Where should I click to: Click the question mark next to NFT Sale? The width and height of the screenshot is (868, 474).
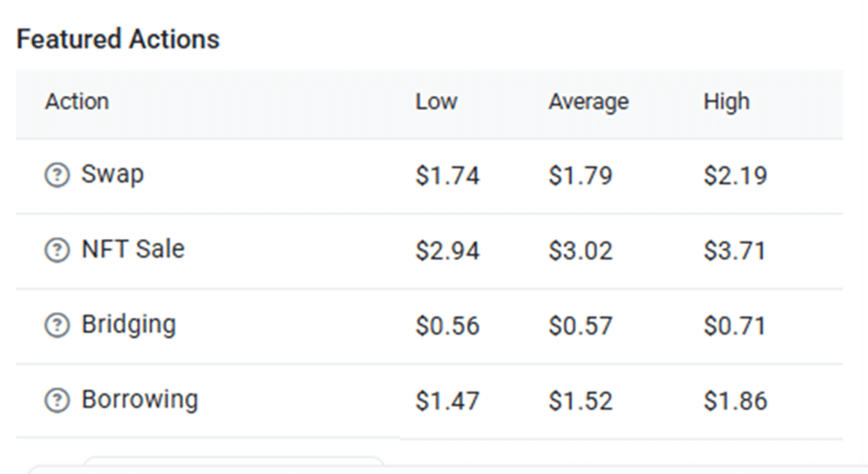[x=57, y=250]
